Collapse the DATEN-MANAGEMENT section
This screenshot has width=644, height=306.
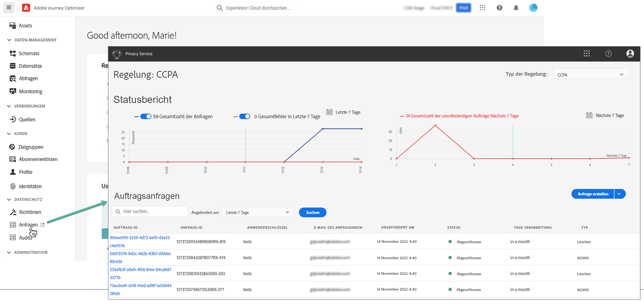pos(9,40)
